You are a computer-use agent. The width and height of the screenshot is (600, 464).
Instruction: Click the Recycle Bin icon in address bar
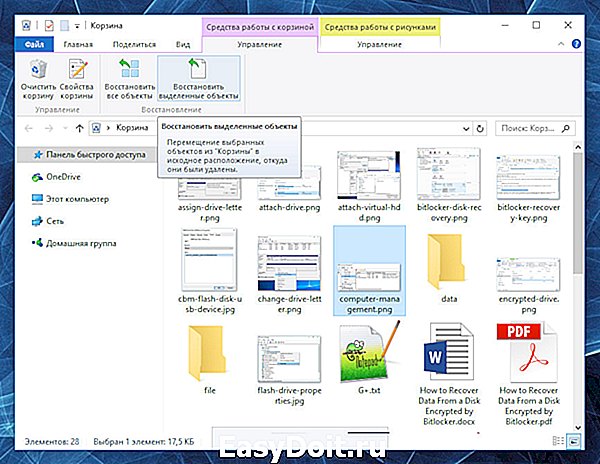tap(96, 128)
